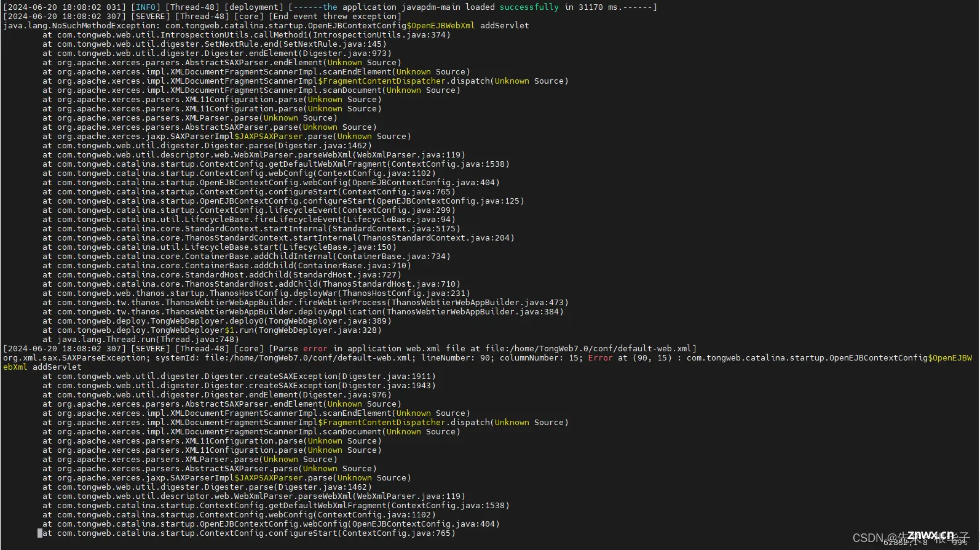980x550 pixels.
Task: Click the "Digester.createSAXException(Digester.java:1911)" frame
Action: 239,377
